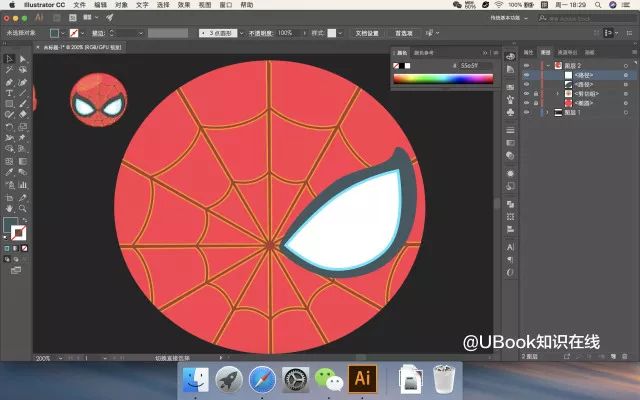640x400 pixels.
Task: Open System Preferences from the Dock
Action: (x=296, y=379)
